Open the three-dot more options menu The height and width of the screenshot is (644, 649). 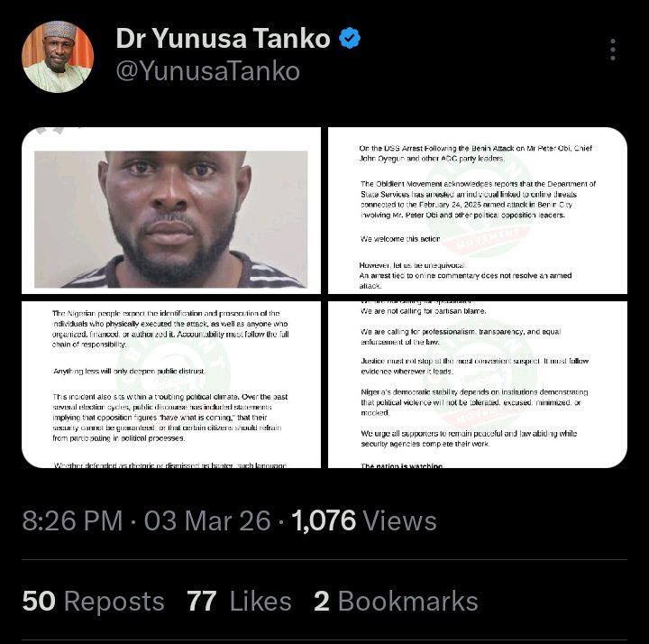point(613,50)
